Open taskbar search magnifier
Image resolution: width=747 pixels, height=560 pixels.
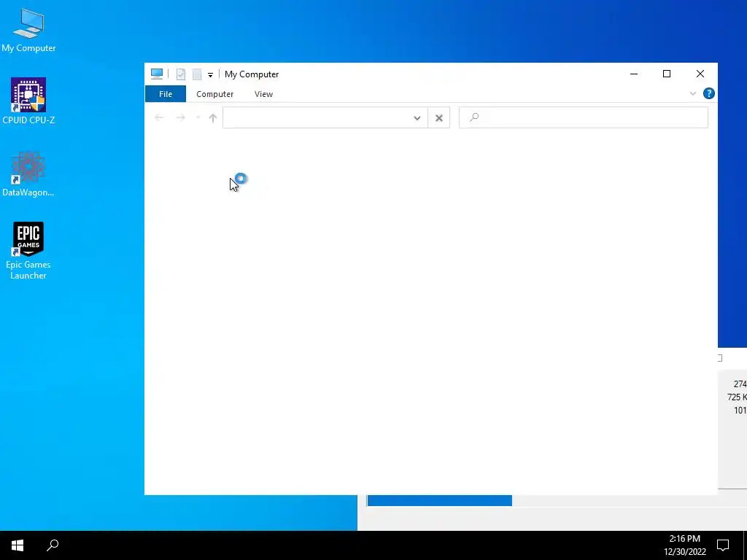click(53, 545)
